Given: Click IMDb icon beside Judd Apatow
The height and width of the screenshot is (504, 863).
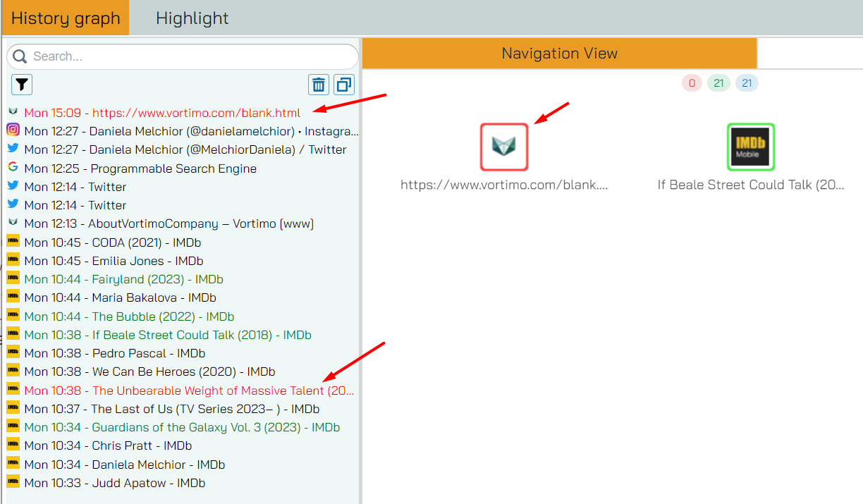Looking at the screenshot, I should pos(13,481).
